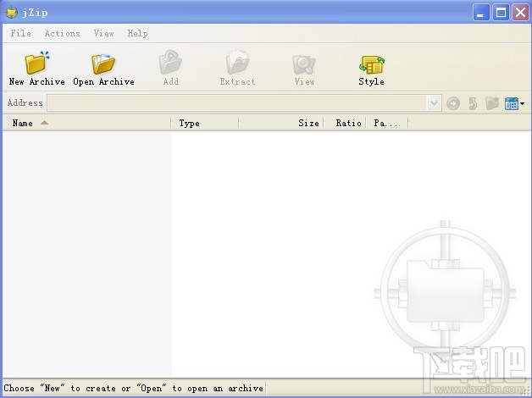The height and width of the screenshot is (398, 532).
Task: Click the back navigation arrow icon
Action: tap(453, 103)
